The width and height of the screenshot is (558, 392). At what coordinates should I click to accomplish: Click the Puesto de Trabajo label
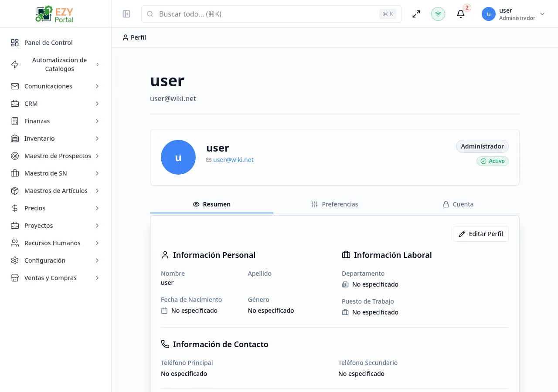click(x=368, y=301)
